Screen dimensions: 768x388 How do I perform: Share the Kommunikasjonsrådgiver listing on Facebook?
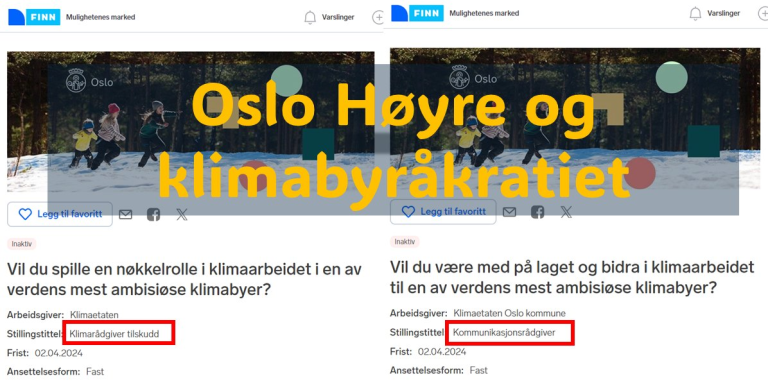tap(537, 212)
